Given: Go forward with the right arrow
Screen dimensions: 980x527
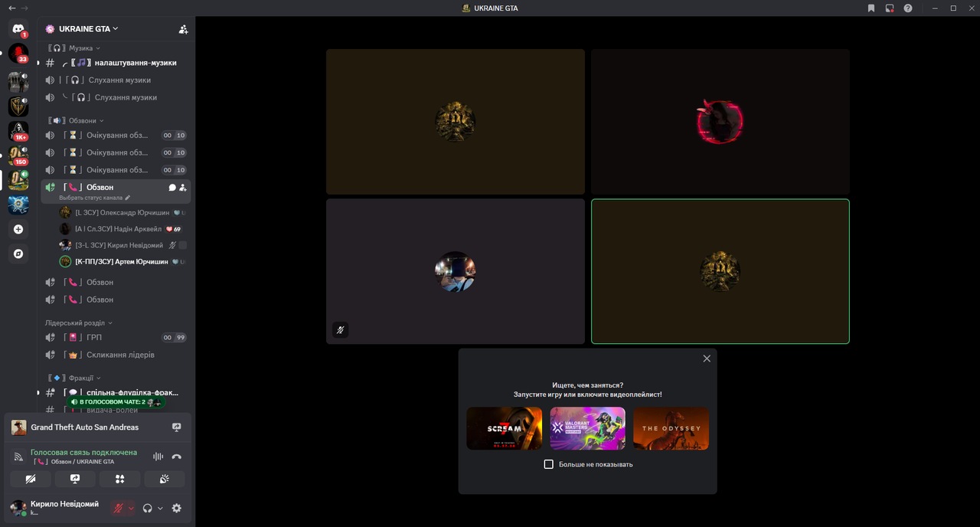Looking at the screenshot, I should 24,8.
